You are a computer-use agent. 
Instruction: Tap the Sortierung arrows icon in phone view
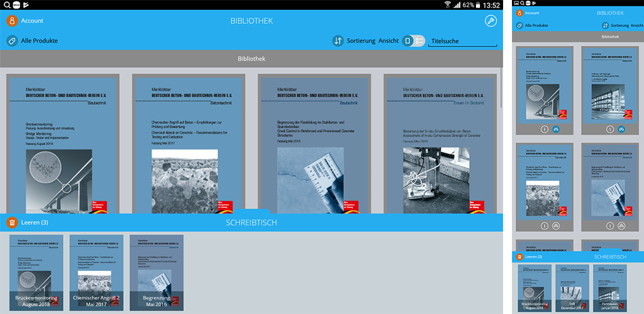click(x=605, y=25)
